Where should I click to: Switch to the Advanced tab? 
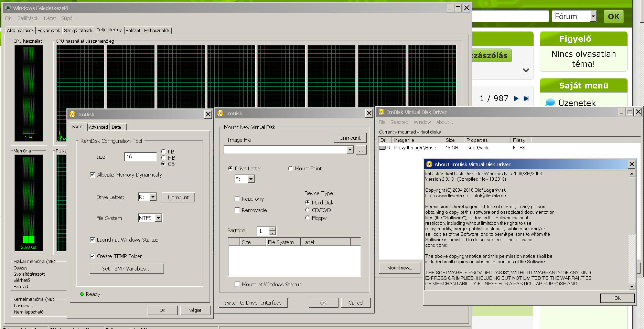pyautogui.click(x=98, y=127)
